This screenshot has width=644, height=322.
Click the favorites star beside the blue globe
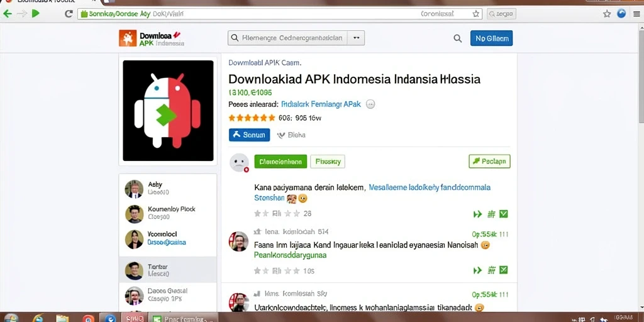pyautogui.click(x=607, y=14)
